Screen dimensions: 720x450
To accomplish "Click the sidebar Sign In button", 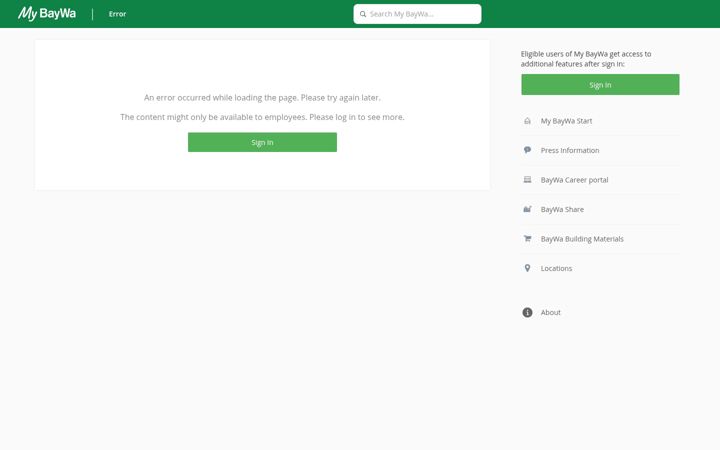I will 600,85.
